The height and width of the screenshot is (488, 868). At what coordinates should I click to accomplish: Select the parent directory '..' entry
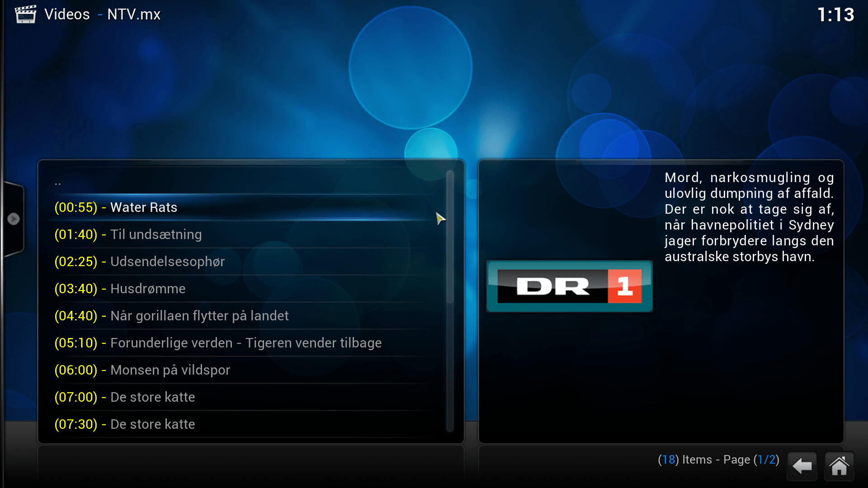58,183
